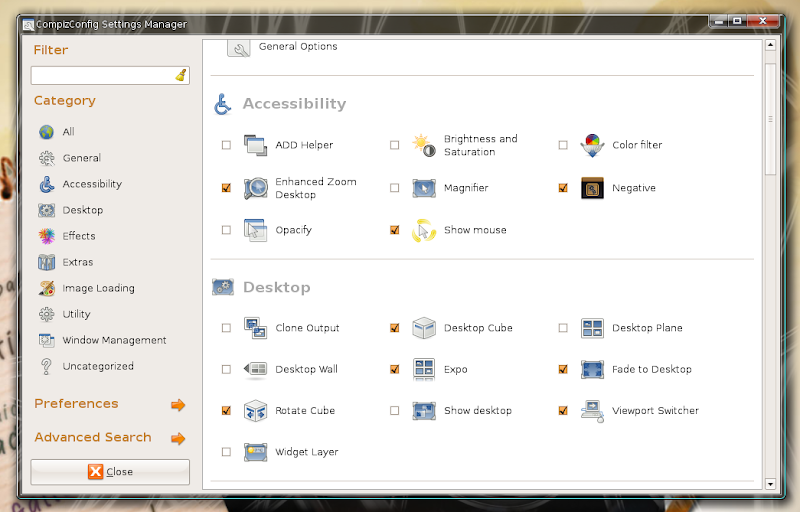Enable the Magnifier checkbox
This screenshot has width=800, height=512.
[x=394, y=188]
